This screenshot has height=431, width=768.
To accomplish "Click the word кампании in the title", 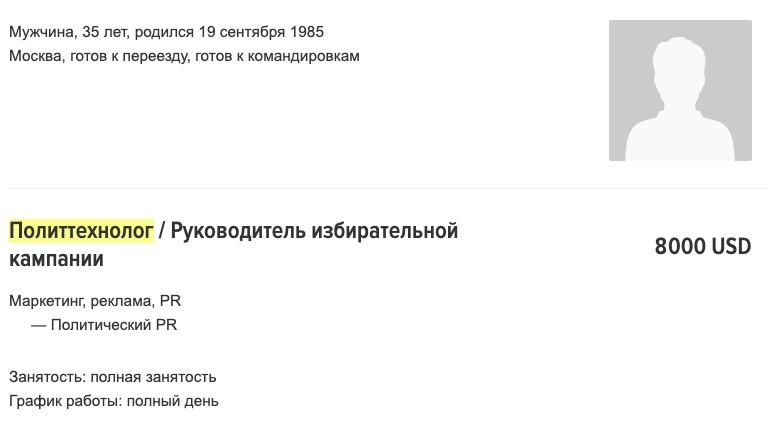I will [56, 259].
